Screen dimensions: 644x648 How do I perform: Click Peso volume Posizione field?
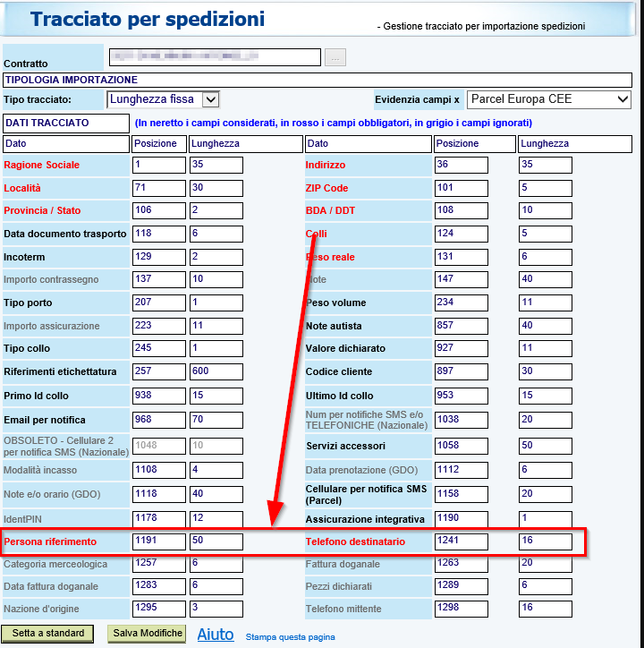point(461,303)
